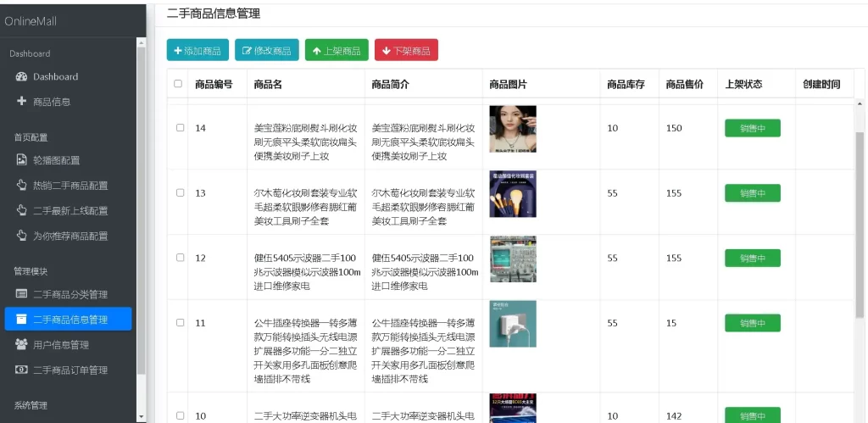Click the plus icon beside 商品信息
Screen dimensions: 868x423
coord(21,102)
